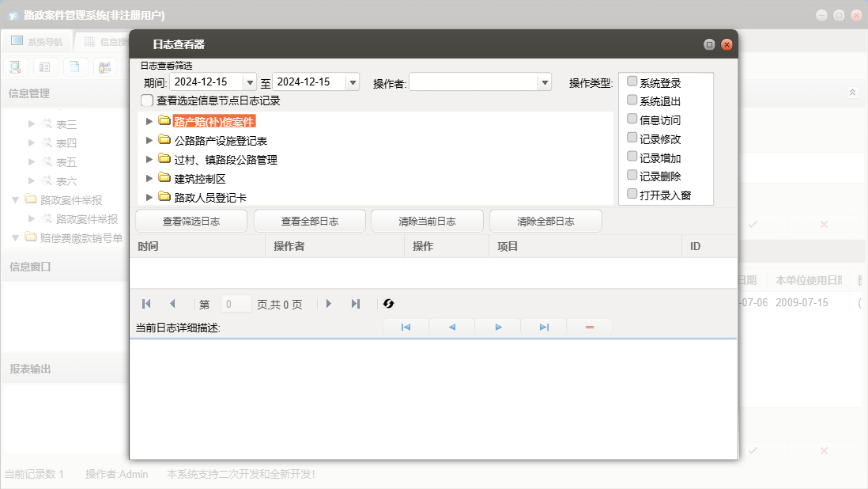Go to previous page of log list
The image size is (868, 489).
coord(172,304)
